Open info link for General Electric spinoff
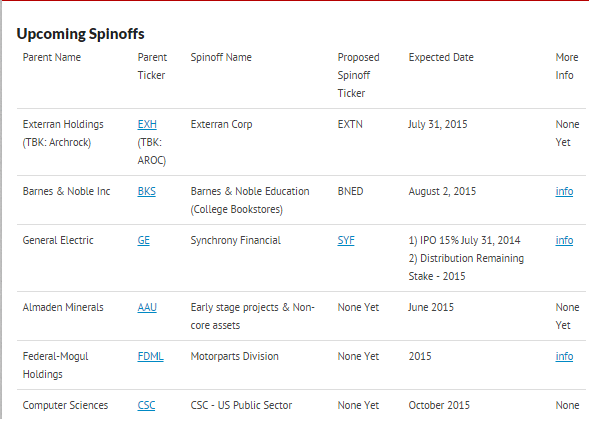This screenshot has width=589, height=427. [564, 240]
